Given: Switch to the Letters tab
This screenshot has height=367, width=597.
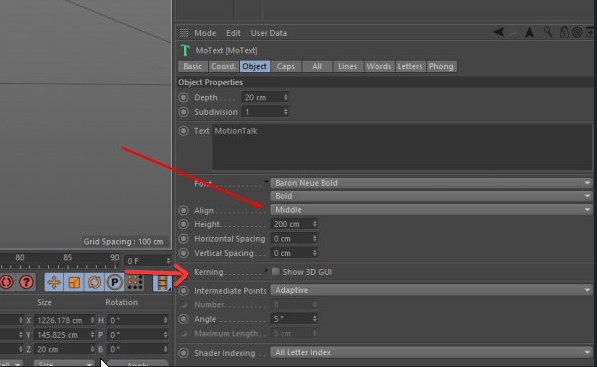Looking at the screenshot, I should (410, 66).
